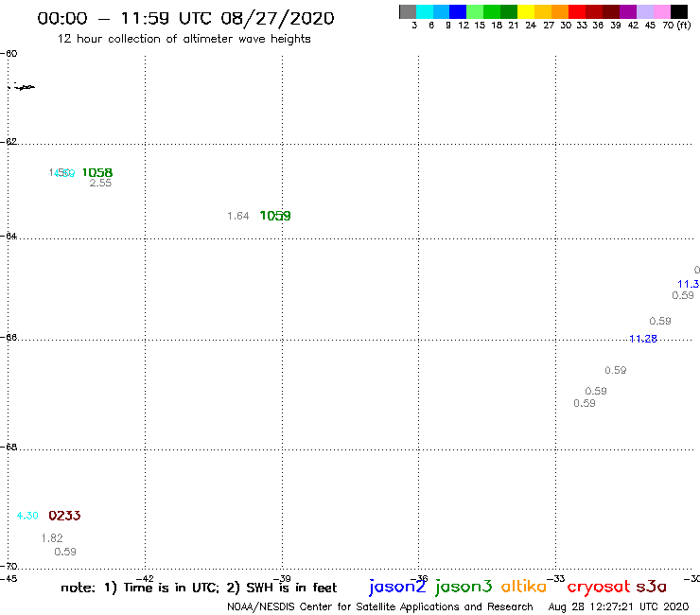Viewport: 700px width, 615px height.
Task: Click the lavender legend swatch near 45
Action: [645, 11]
